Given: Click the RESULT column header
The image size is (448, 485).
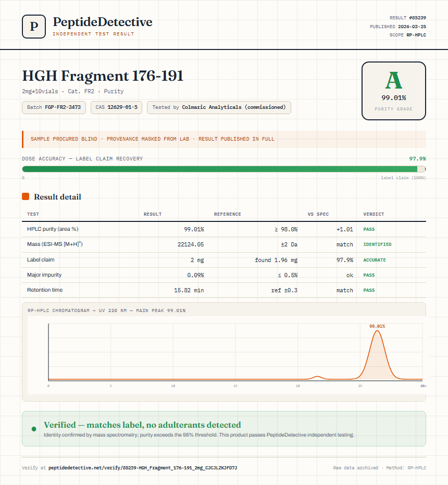Looking at the screenshot, I should (x=153, y=214).
